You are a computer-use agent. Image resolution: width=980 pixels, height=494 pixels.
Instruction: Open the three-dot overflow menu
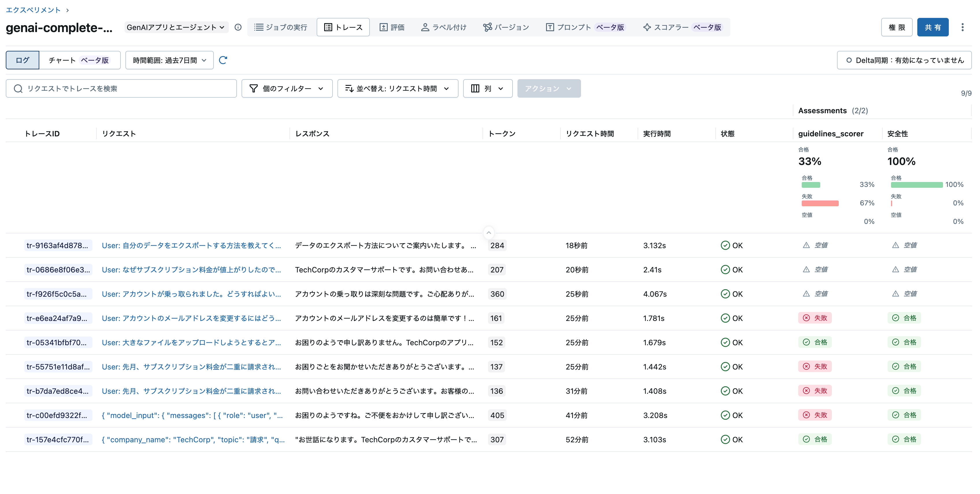point(963,27)
